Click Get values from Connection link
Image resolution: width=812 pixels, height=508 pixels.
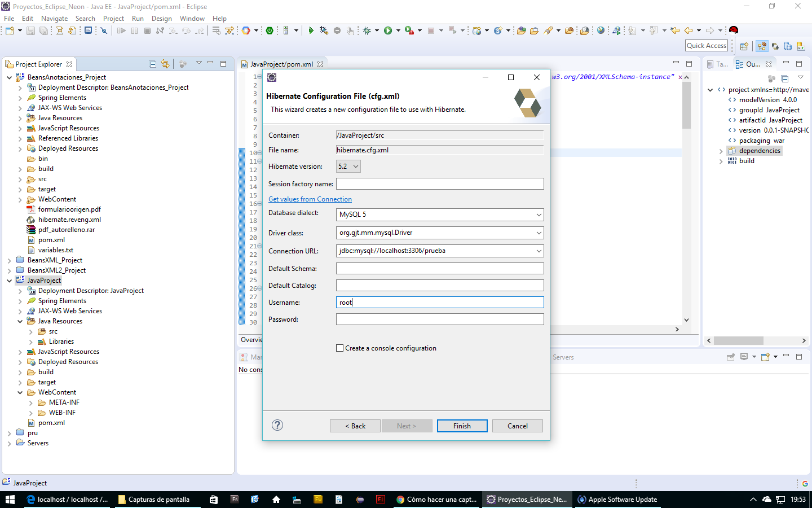310,199
